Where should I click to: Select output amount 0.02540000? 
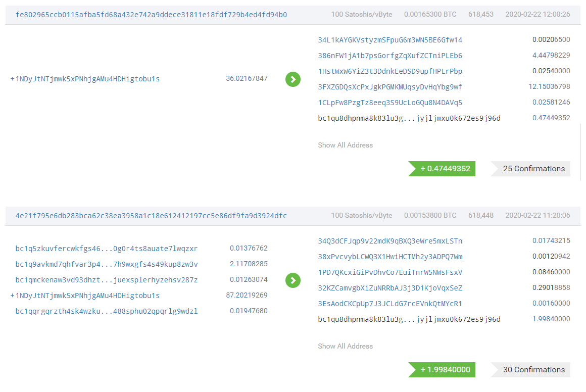point(551,71)
